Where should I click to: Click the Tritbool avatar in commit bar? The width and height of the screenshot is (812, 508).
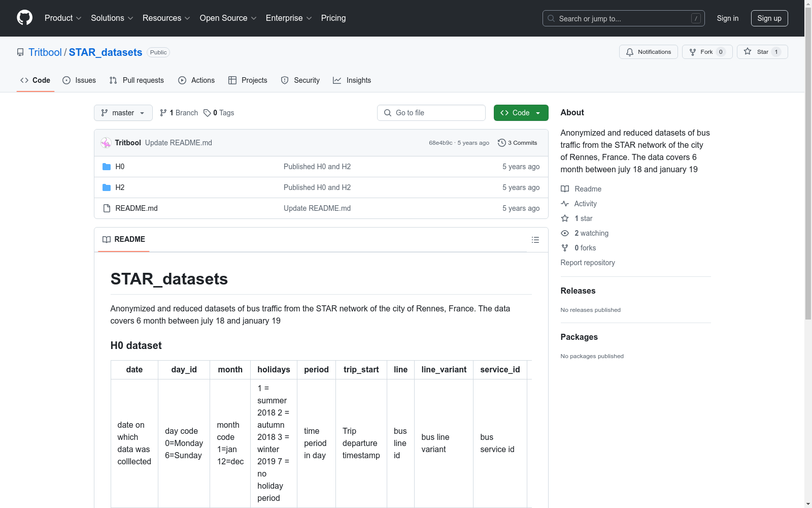point(106,143)
